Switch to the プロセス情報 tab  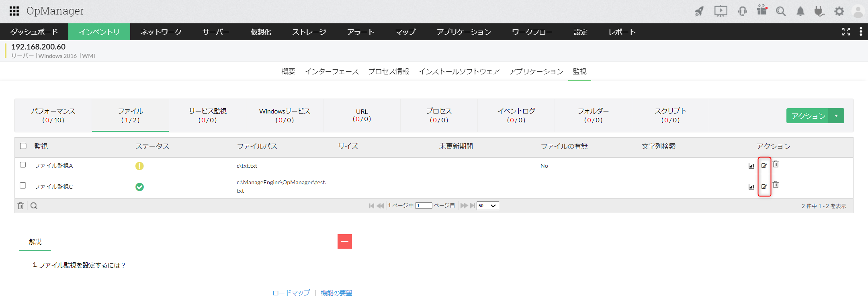tap(389, 72)
